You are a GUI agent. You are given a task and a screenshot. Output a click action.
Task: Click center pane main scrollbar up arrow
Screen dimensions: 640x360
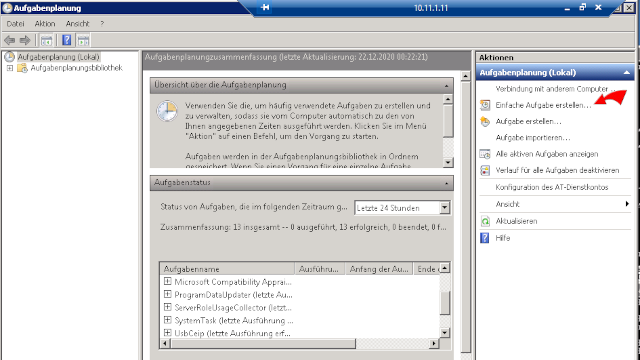(x=465, y=76)
